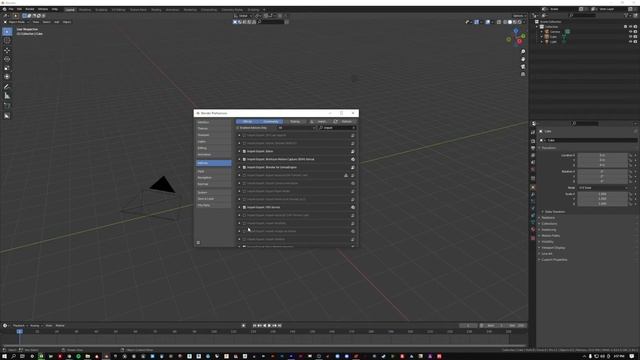Expand the FBX format add-on details
This screenshot has height=360, width=640.
coord(240,207)
